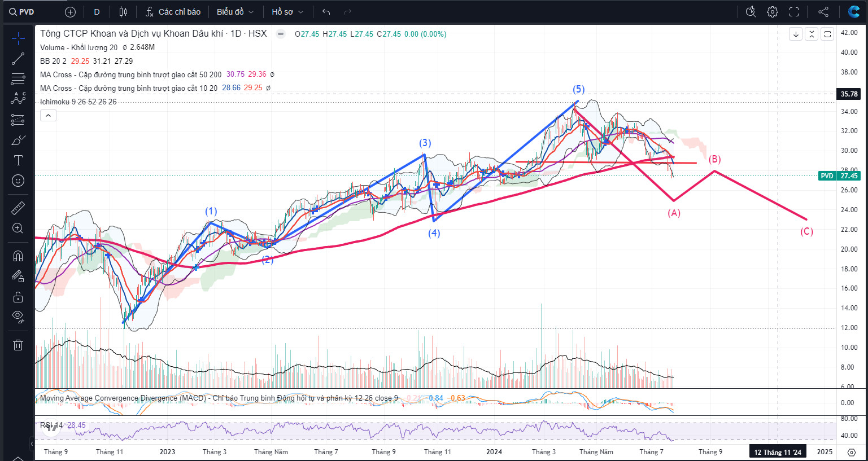Click the 35.78 price axis label
The height and width of the screenshot is (461, 868).
pyautogui.click(x=849, y=94)
